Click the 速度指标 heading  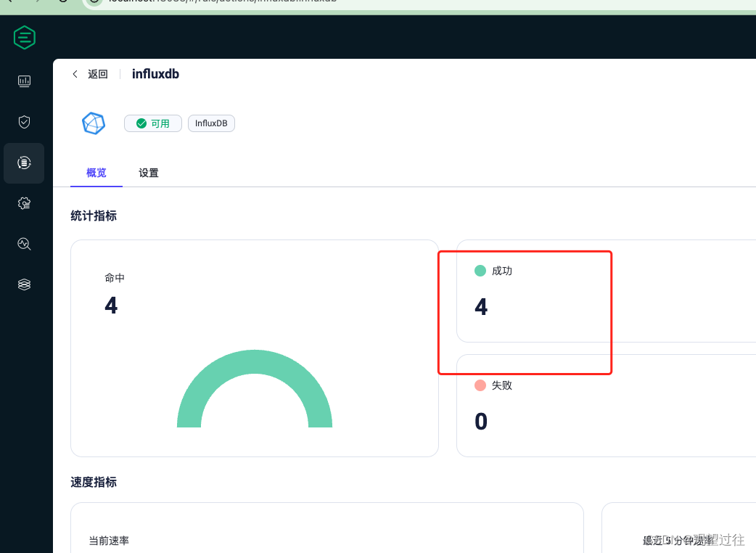94,482
